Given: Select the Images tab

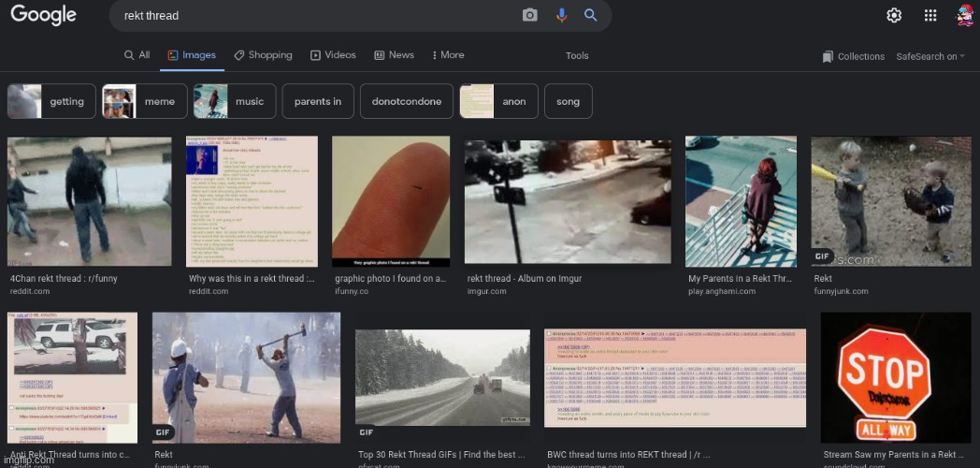Looking at the screenshot, I should 192,55.
